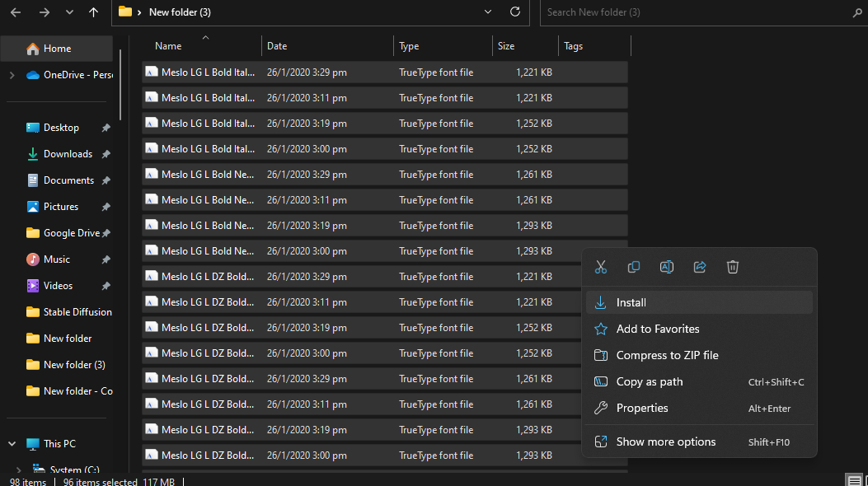Click the Refresh button beside address bar
868x486 pixels.
pyautogui.click(x=515, y=12)
